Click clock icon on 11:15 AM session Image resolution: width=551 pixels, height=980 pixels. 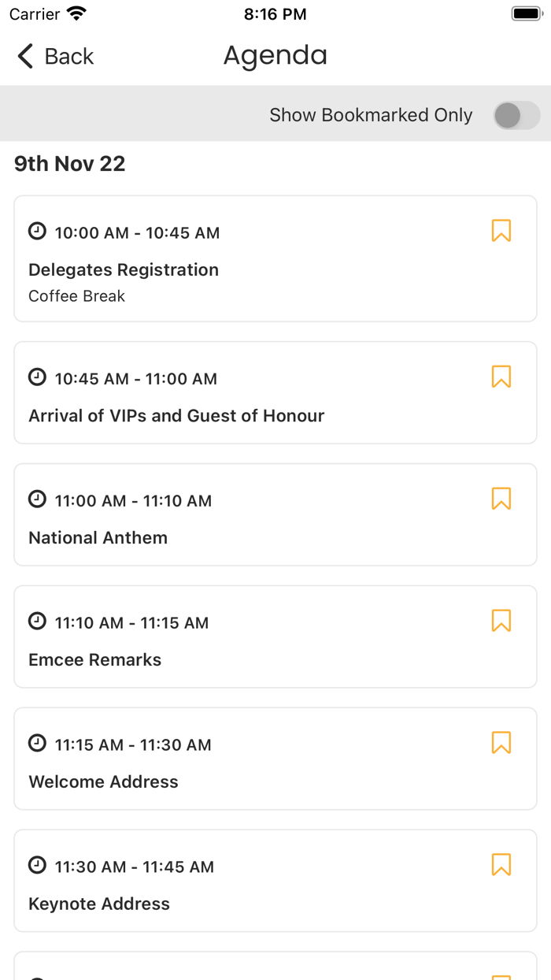(x=37, y=743)
